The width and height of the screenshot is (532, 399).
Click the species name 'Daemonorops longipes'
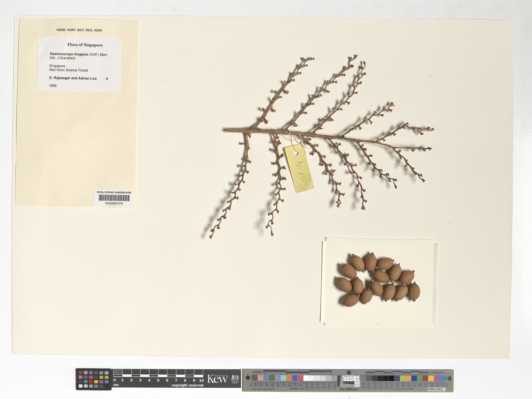click(x=69, y=54)
